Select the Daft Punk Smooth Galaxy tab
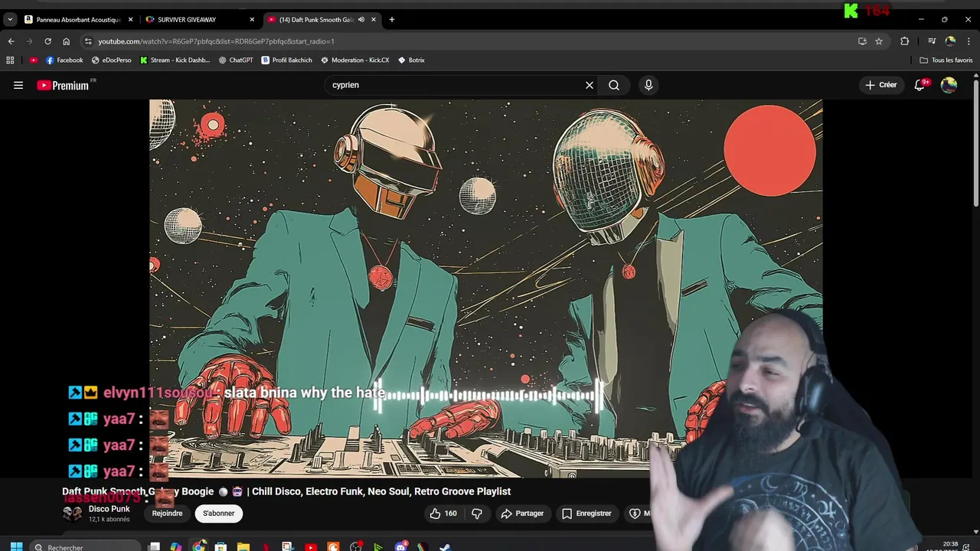The width and height of the screenshot is (980, 551). click(x=322, y=19)
